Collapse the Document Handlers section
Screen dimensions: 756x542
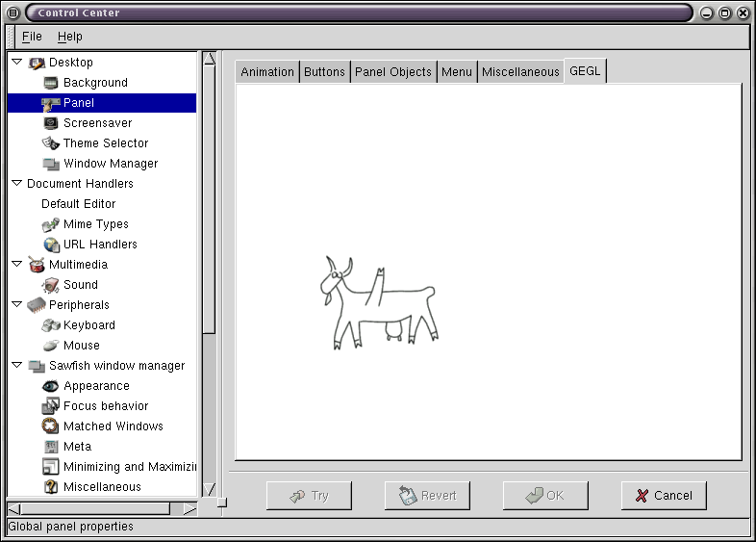click(17, 183)
